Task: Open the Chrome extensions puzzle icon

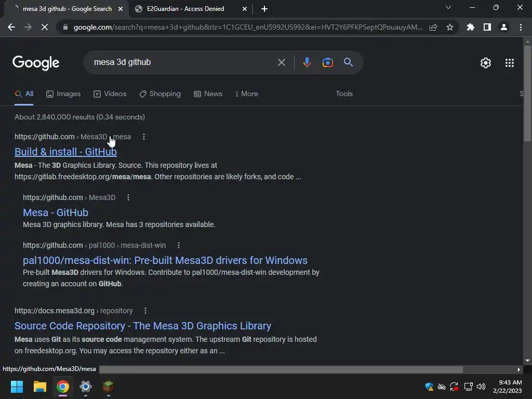Action: (x=471, y=27)
